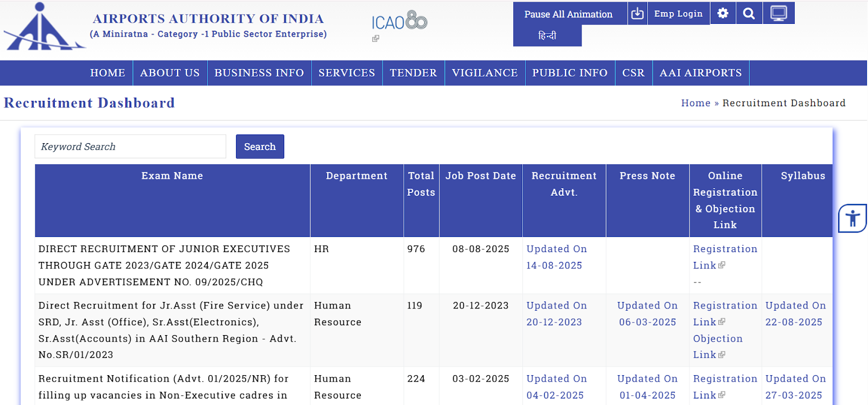Open press note Updated On 01-04-2025
The height and width of the screenshot is (405, 868).
tap(647, 387)
